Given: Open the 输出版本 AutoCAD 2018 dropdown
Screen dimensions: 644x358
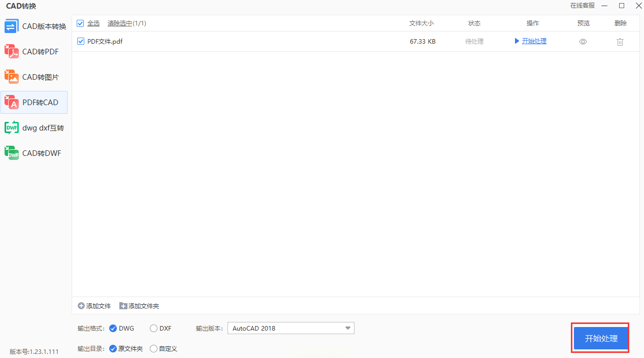Looking at the screenshot, I should point(291,328).
